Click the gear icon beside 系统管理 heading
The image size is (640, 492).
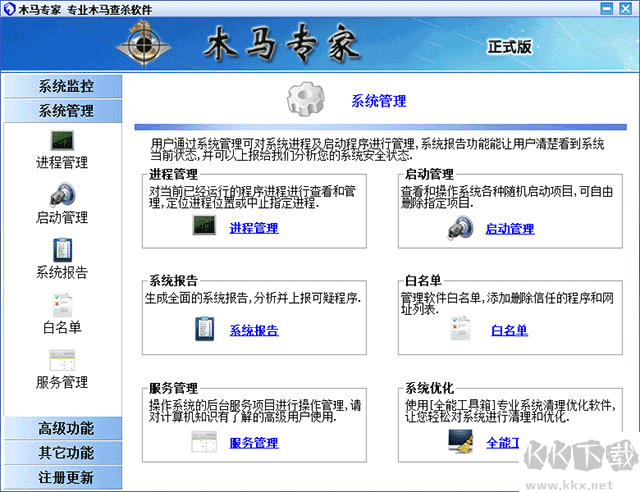click(306, 99)
